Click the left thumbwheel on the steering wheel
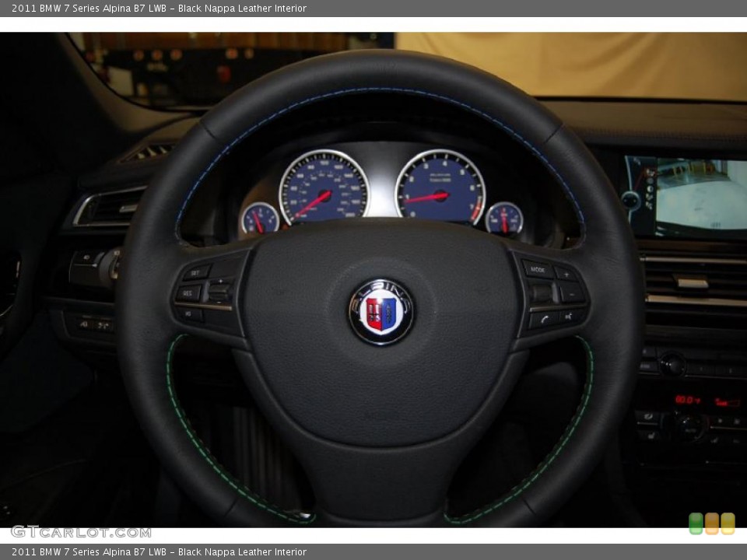Viewport: 747px width, 560px height. [x=219, y=291]
